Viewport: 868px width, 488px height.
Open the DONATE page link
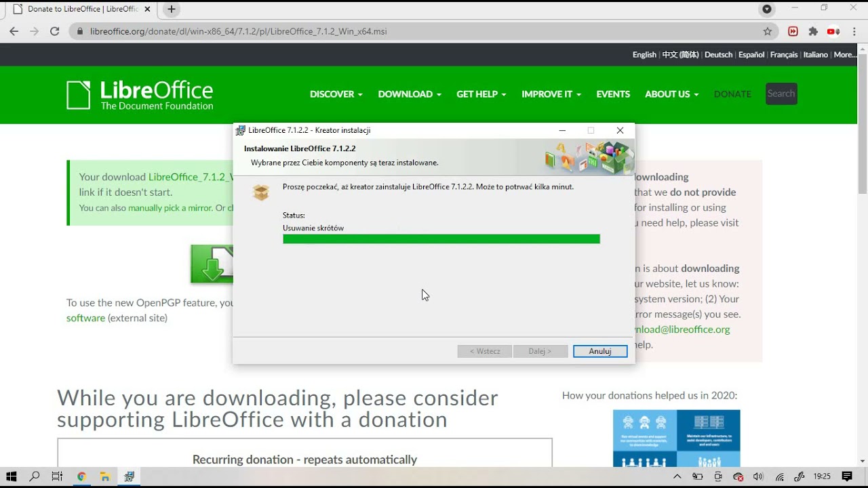click(x=732, y=94)
